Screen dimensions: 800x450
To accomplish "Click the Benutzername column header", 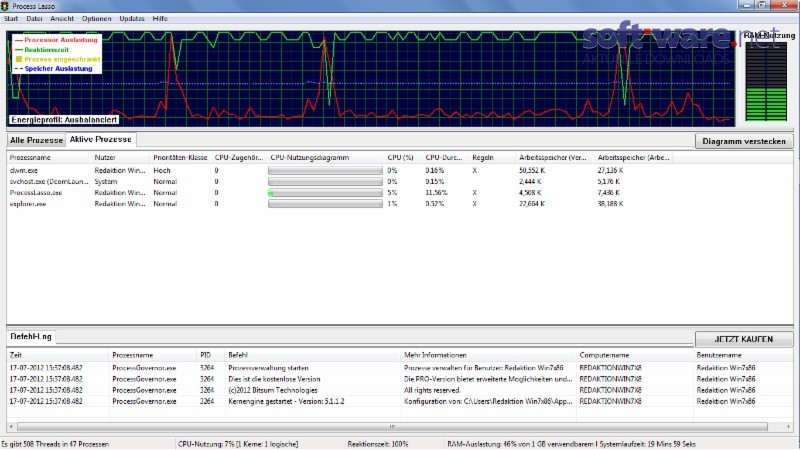I will [743, 355].
